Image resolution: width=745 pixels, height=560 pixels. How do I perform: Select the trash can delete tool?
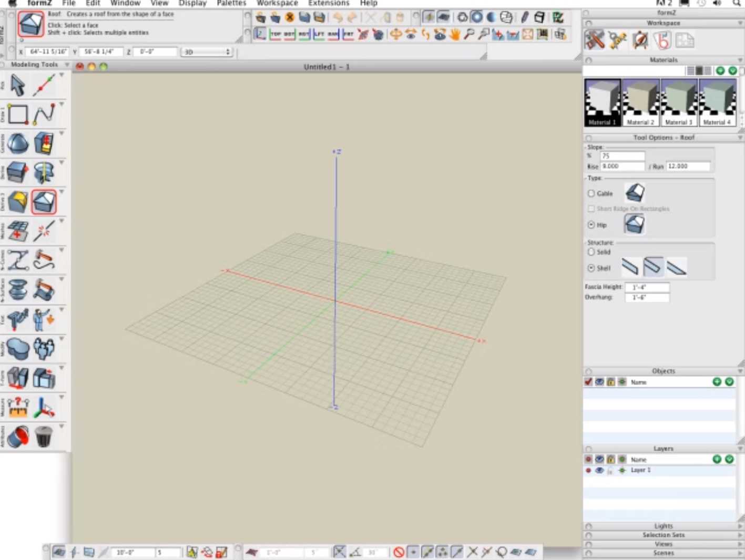[x=44, y=437]
